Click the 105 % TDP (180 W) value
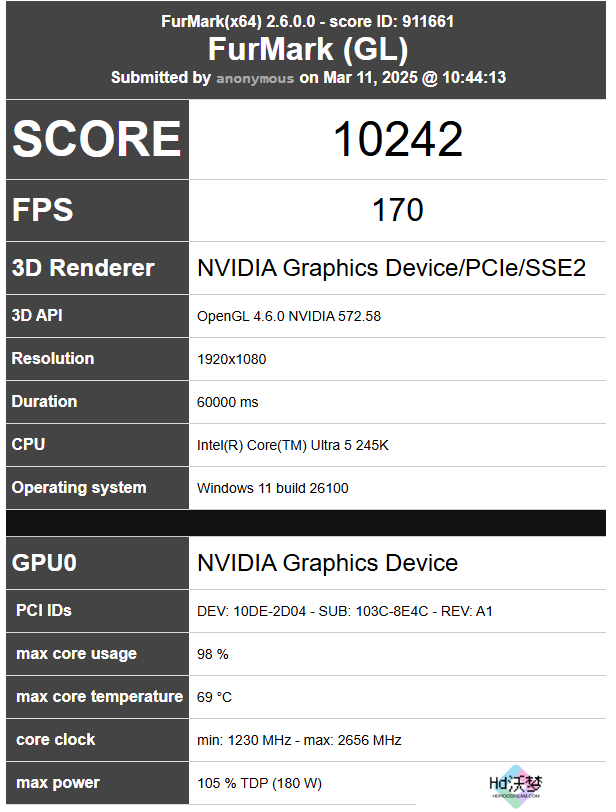Image resolution: width=616 pixels, height=812 pixels. 259,784
